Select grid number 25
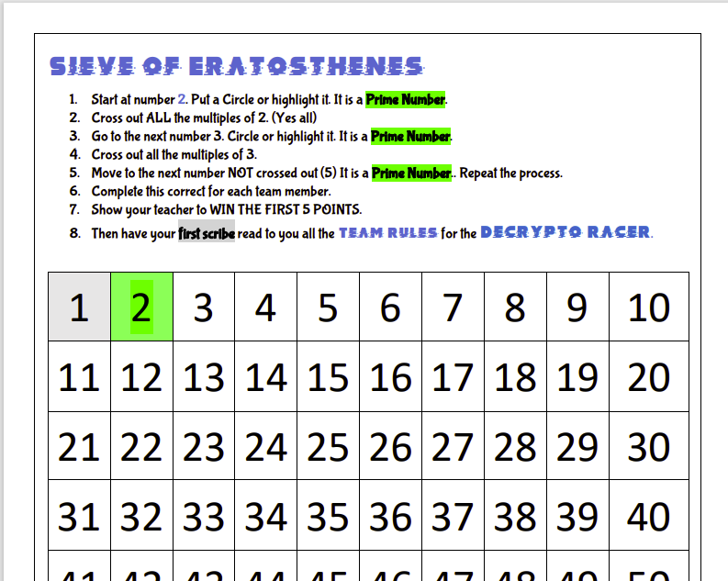The image size is (728, 581). (x=329, y=445)
